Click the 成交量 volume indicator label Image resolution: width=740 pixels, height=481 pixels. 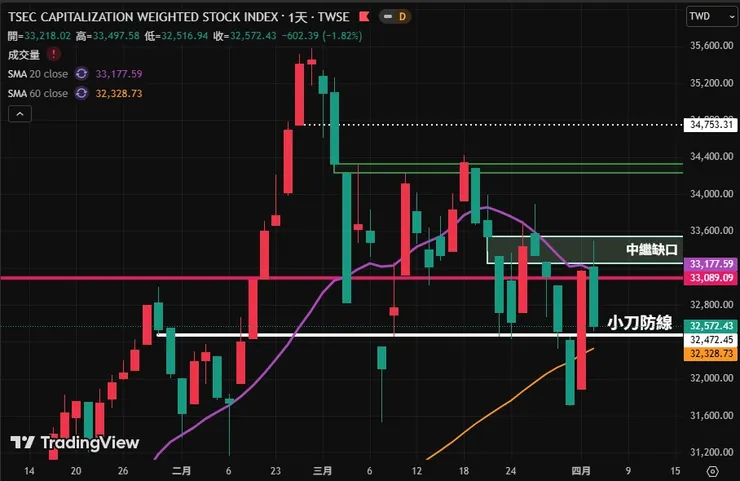pyautogui.click(x=24, y=55)
